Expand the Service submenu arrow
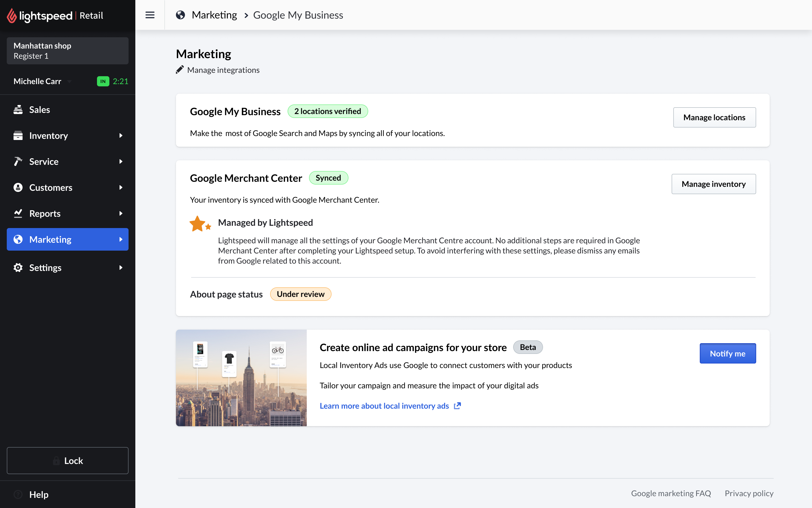 click(x=121, y=161)
